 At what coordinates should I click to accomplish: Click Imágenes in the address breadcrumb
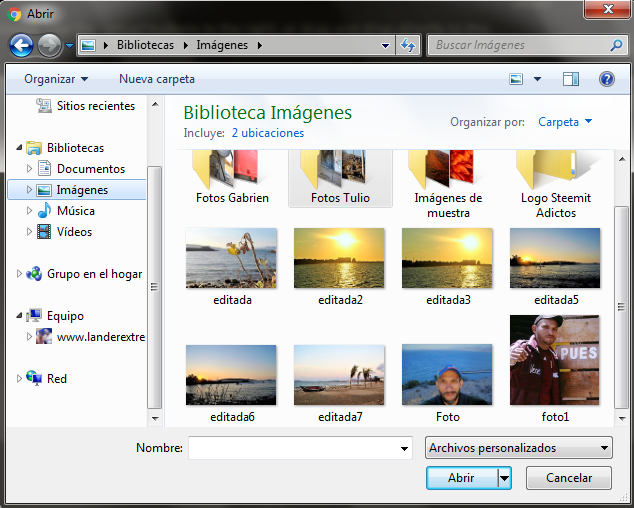tap(222, 45)
